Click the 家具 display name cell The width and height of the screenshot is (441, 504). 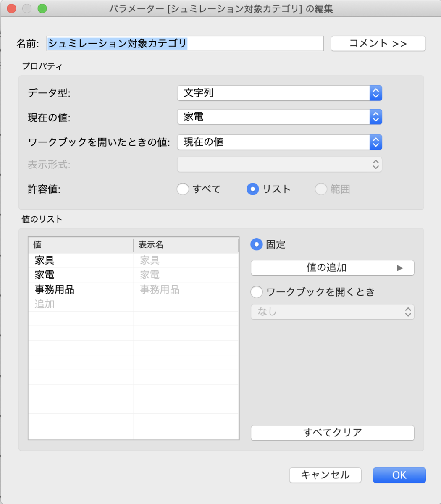click(x=186, y=260)
